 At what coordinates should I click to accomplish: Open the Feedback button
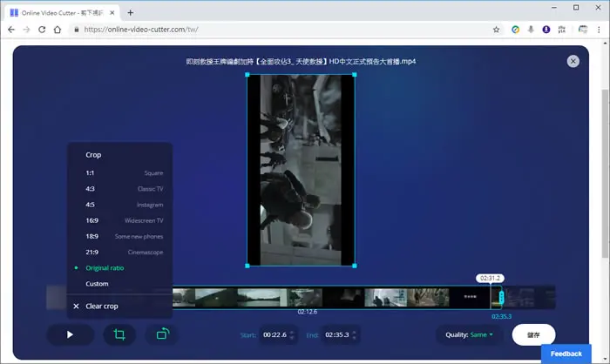coord(566,354)
